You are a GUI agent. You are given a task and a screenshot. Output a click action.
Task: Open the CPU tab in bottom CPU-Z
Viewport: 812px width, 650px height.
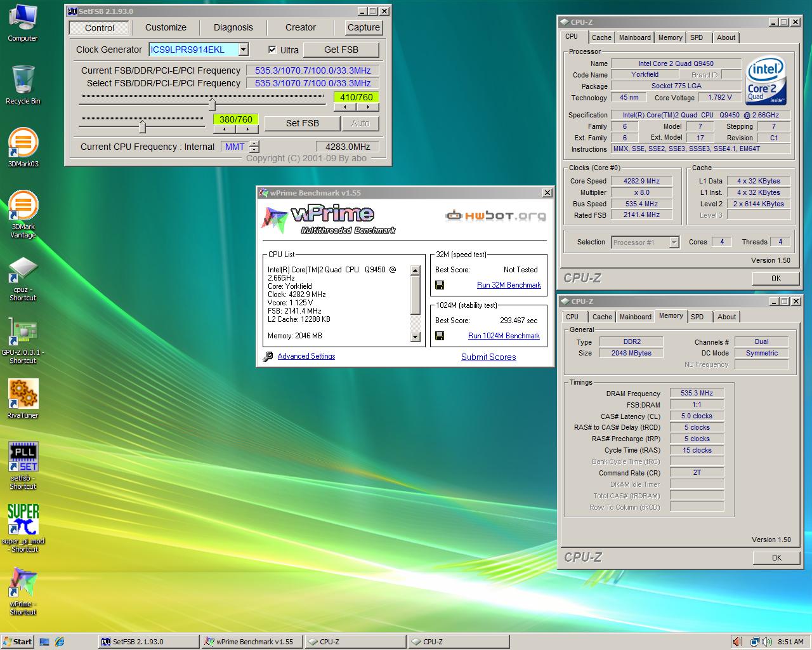tap(572, 317)
